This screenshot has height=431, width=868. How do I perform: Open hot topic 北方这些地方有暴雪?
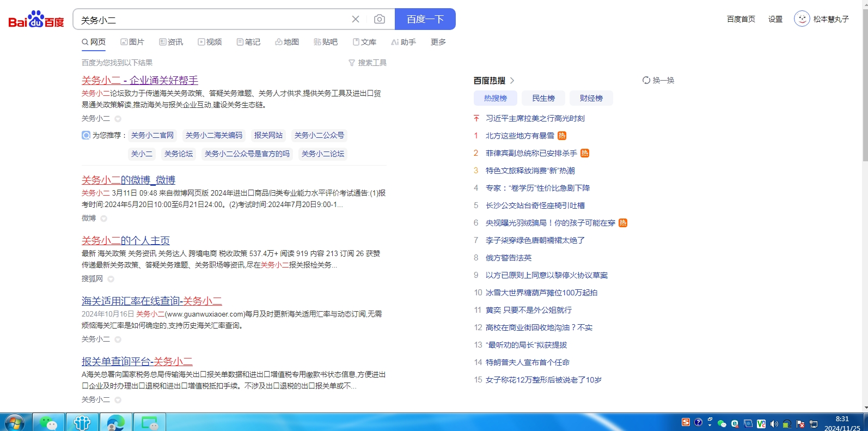[520, 136]
